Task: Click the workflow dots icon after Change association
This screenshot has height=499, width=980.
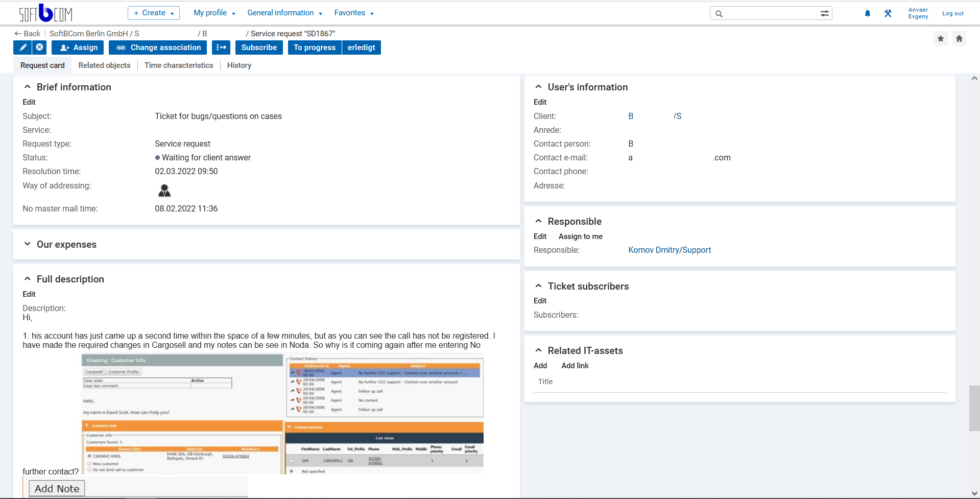Action: (221, 47)
